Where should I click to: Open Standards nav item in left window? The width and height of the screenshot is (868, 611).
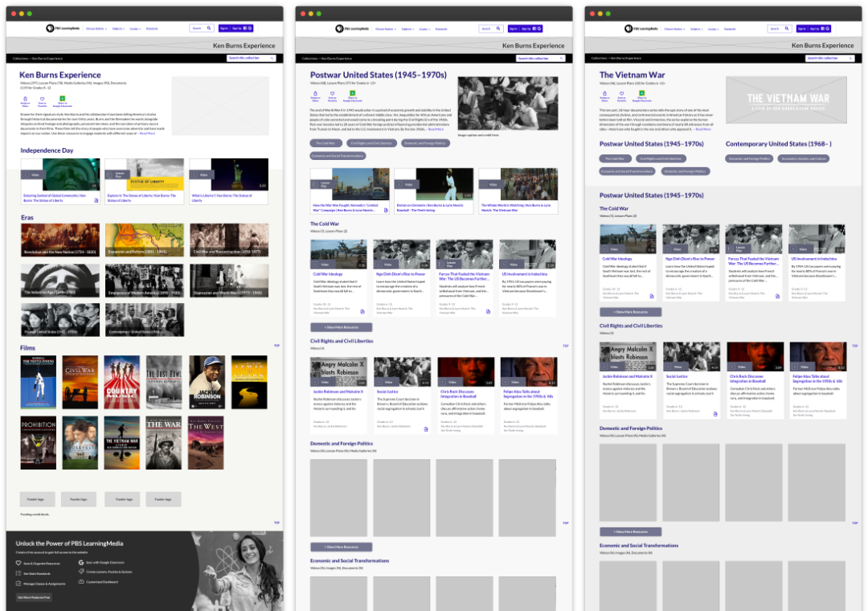152,29
